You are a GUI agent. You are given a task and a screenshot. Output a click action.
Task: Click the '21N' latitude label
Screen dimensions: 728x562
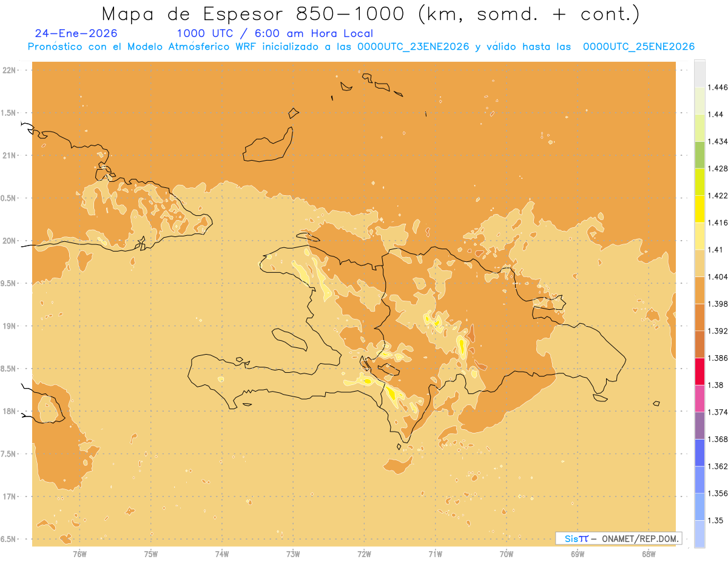click(9, 155)
